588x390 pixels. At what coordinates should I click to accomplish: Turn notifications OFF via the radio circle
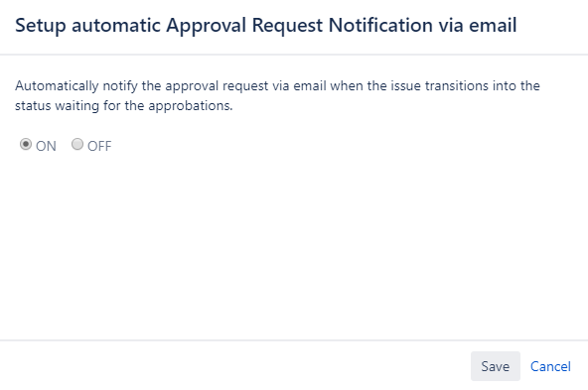(x=77, y=144)
